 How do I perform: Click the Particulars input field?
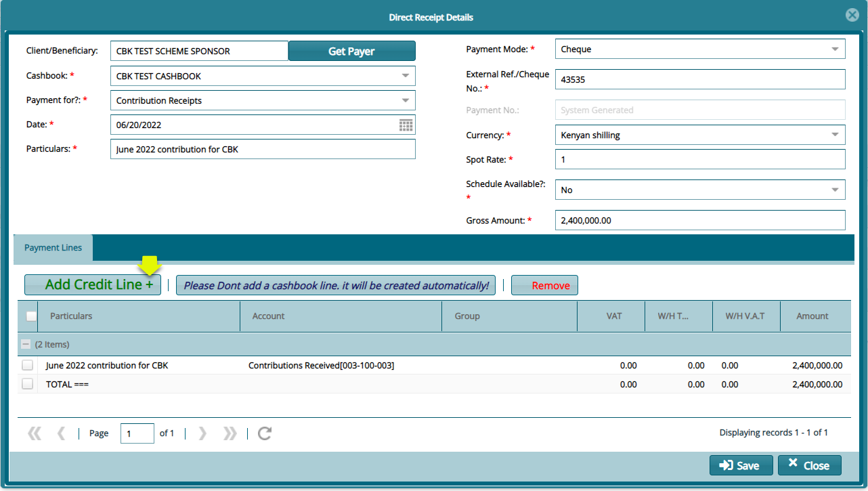pos(263,149)
